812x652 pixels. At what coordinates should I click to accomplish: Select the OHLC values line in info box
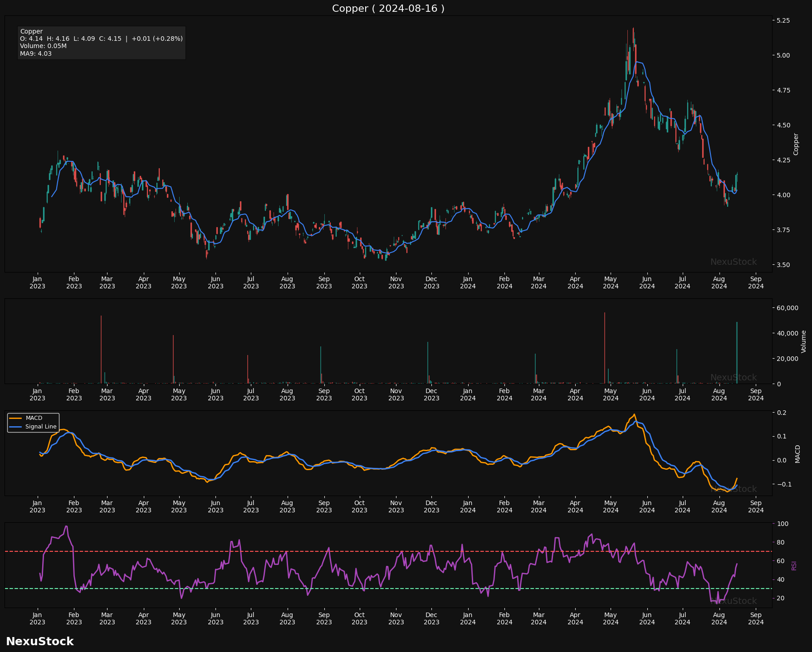[x=101, y=39]
